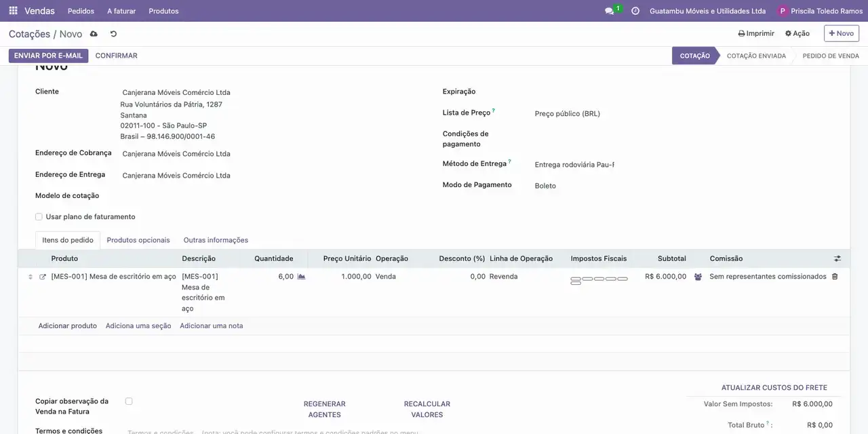Create a new record with Novo button
868x434 pixels.
coord(842,33)
